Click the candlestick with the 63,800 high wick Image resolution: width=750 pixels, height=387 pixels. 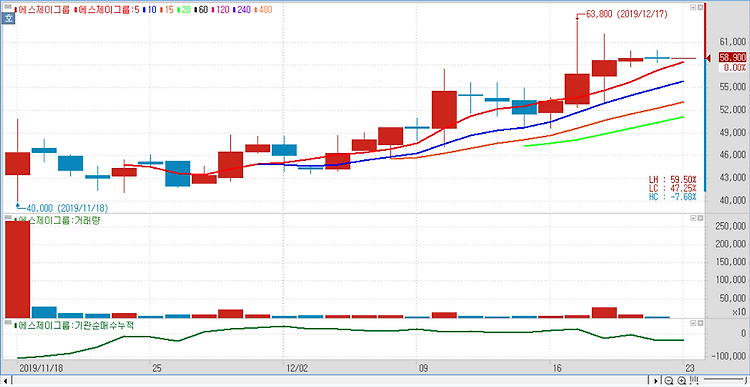pyautogui.click(x=577, y=88)
